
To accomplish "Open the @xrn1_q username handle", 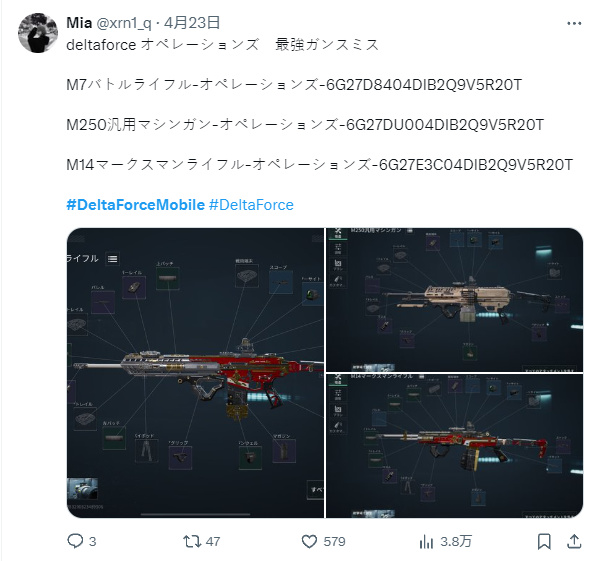I will tap(124, 23).
